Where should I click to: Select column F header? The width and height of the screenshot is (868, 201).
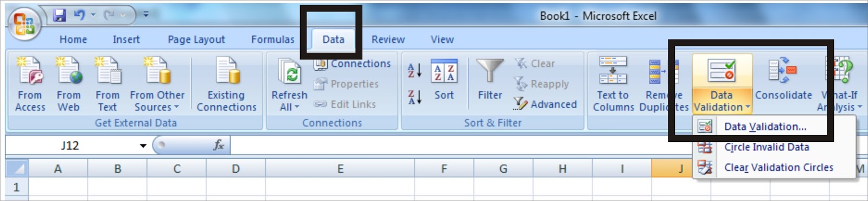[x=444, y=169]
